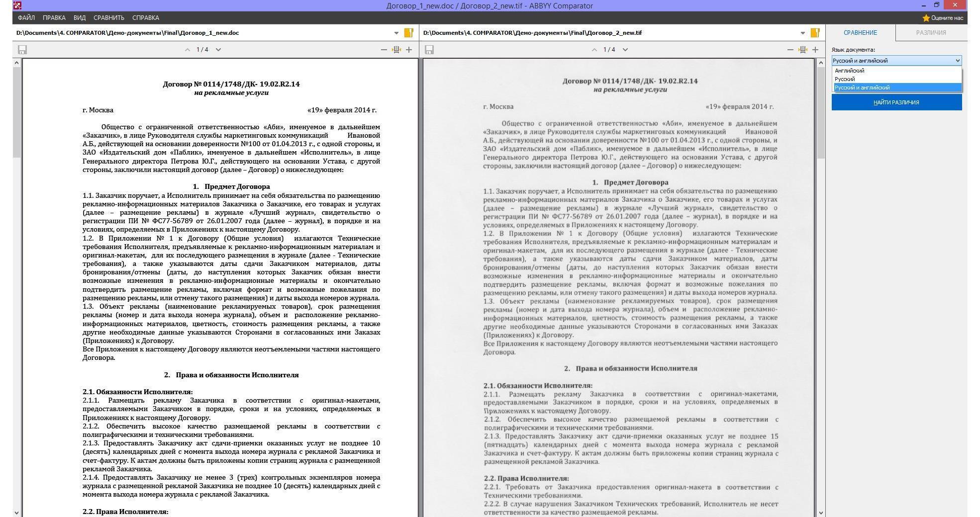The image size is (980, 517).
Task: Click heading 1. Предмет Договора in left document
Action: (231, 187)
